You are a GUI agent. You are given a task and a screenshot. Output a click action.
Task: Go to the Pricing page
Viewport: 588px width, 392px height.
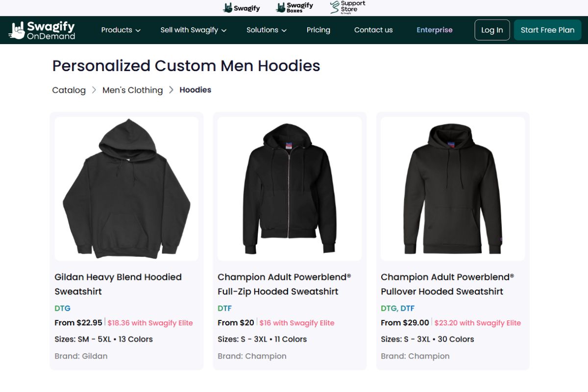click(318, 30)
